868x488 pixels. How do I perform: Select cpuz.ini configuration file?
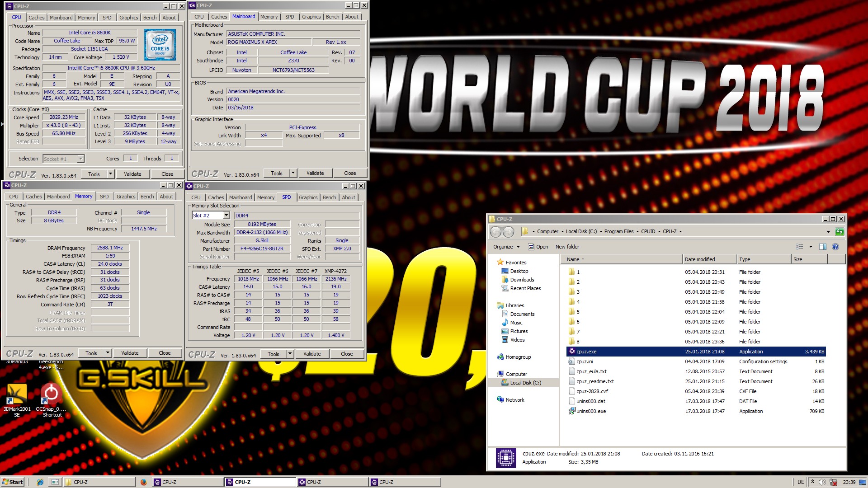click(696, 361)
